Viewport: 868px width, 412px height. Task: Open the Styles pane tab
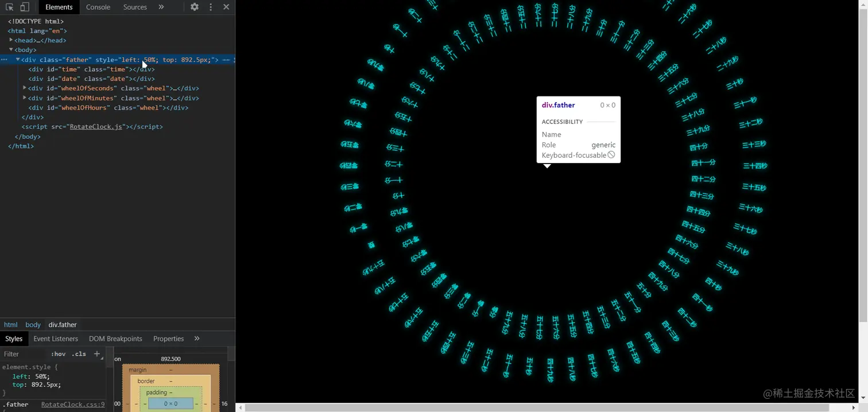(x=14, y=339)
